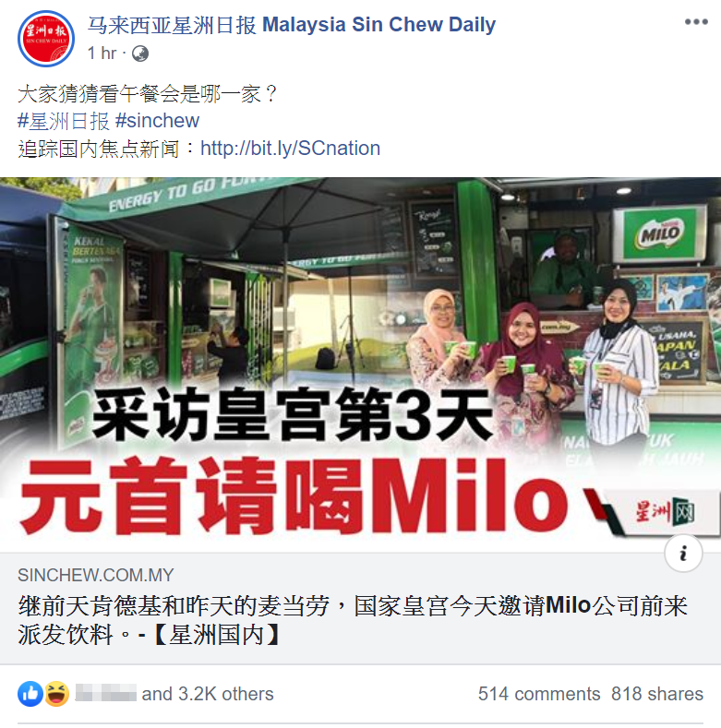Open the Sin Chew Daily profile picture
Screen dimensions: 721x728
click(46, 39)
